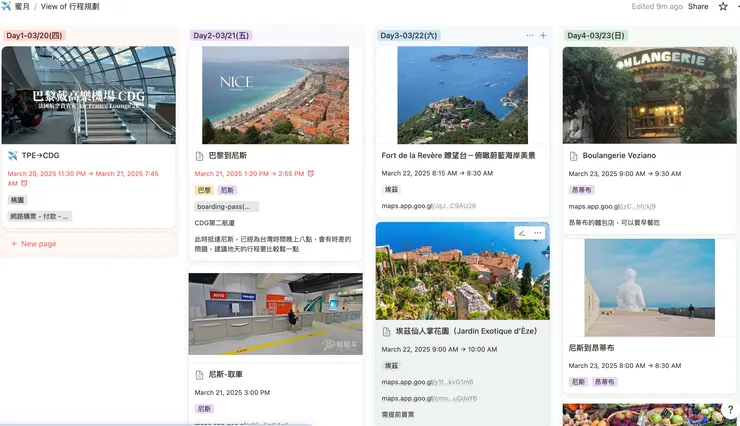Click the CDG第二航廈 text
The image size is (740, 426).
[x=215, y=223]
